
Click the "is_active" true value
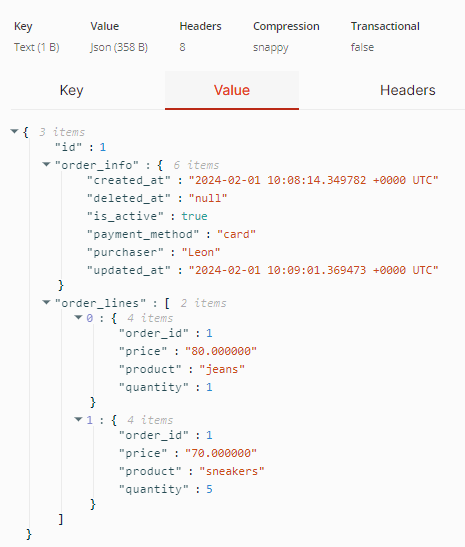click(x=194, y=216)
